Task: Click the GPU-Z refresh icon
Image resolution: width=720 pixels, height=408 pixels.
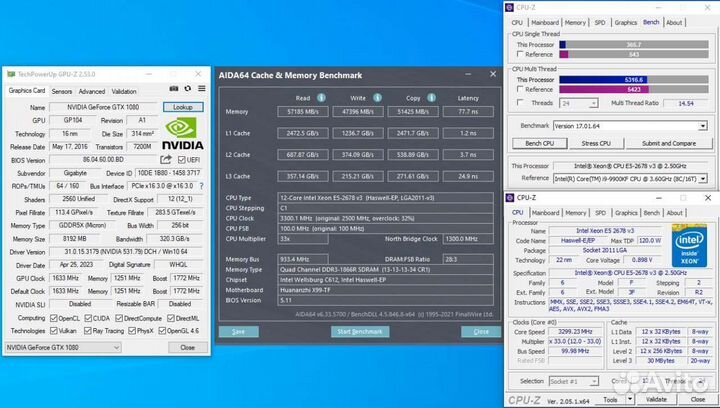Action: (x=188, y=89)
